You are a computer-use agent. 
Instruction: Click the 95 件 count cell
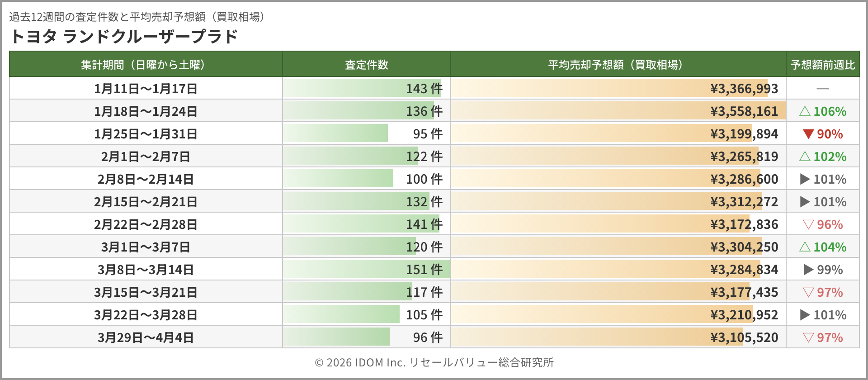click(x=427, y=134)
